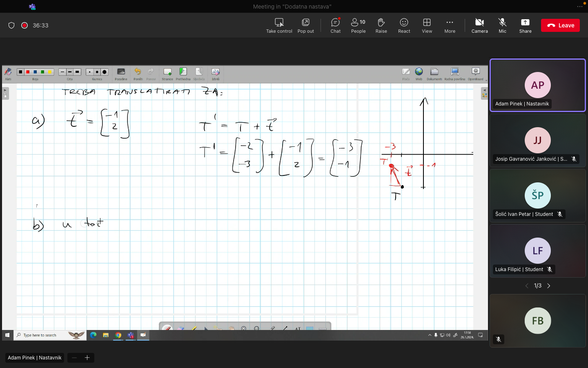Viewport: 588px width, 368px height.
Task: Choose medium line width in Crta
Action: (x=70, y=72)
